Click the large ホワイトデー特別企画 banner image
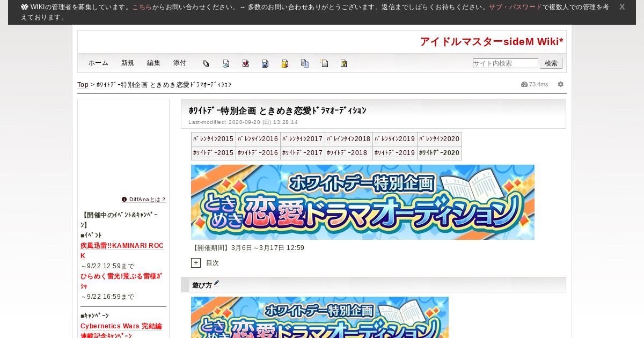 pos(363,202)
